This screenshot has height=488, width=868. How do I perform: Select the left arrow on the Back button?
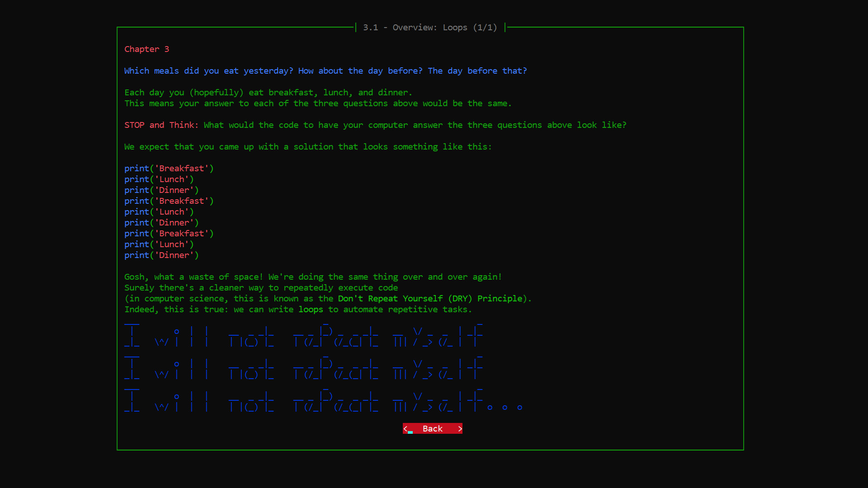pyautogui.click(x=406, y=428)
